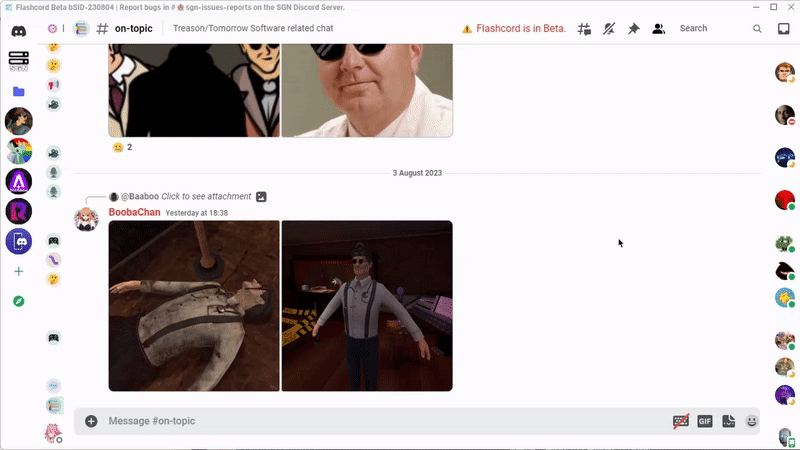Select the speech bubble channel icon

coord(54,386)
